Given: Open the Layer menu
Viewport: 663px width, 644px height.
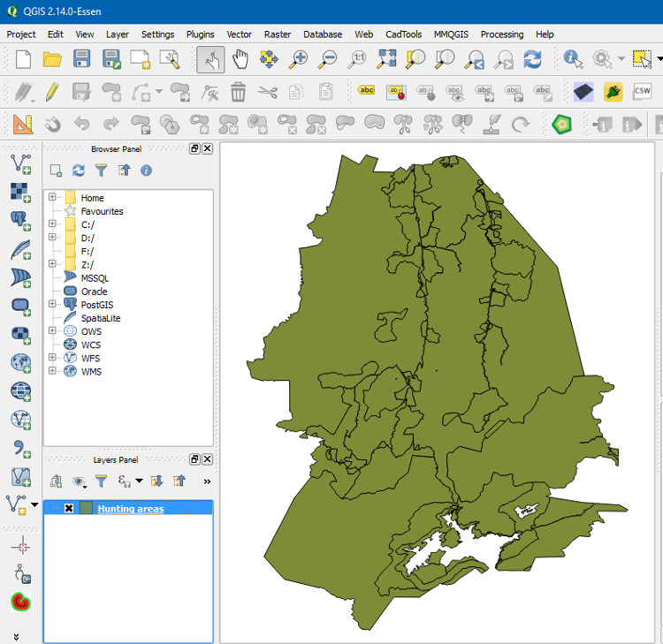Looking at the screenshot, I should click(x=117, y=34).
